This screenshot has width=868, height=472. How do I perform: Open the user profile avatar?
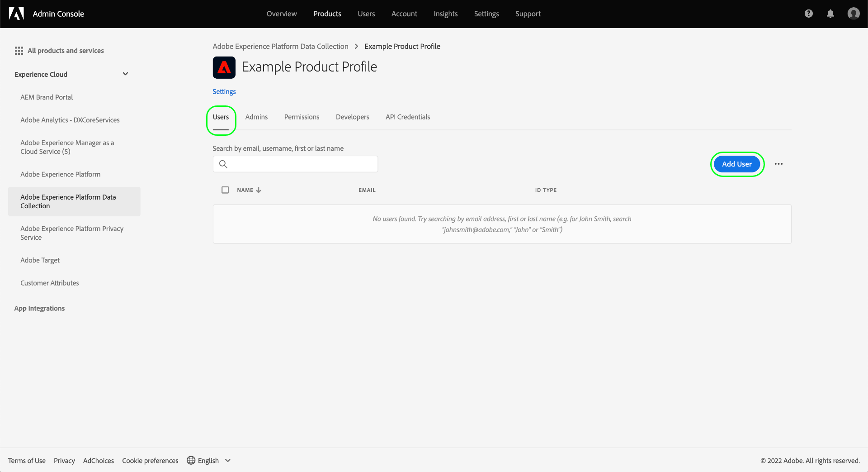point(854,14)
